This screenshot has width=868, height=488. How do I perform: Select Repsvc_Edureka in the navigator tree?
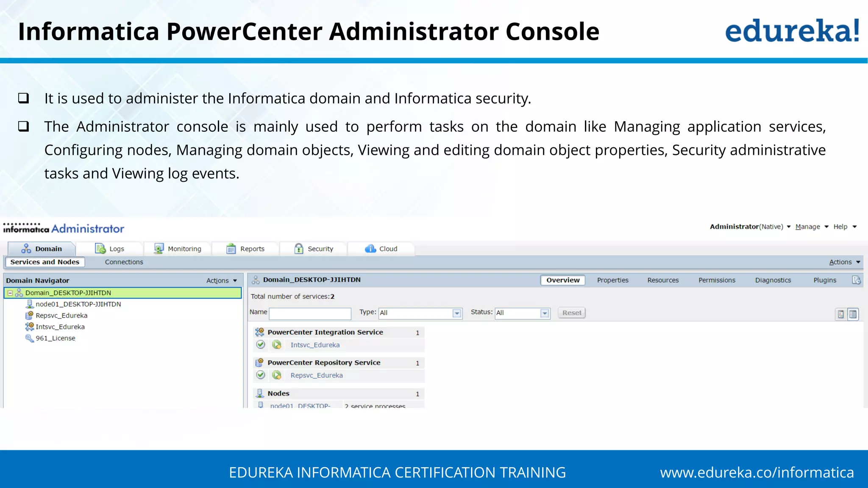[61, 316]
